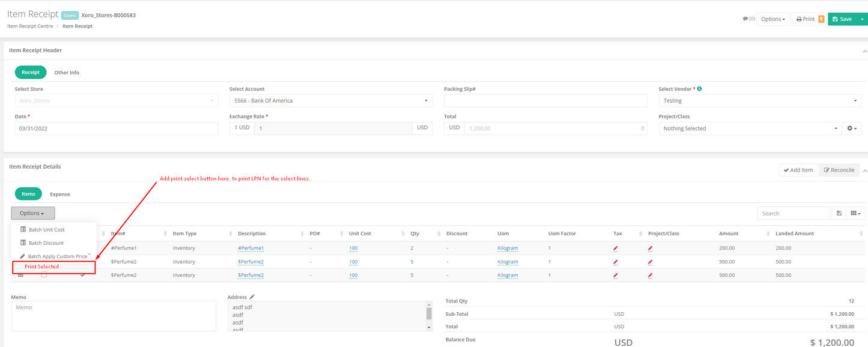Click Kilogram Uom link in #Perfume1 row
The image size is (868, 347).
point(508,248)
